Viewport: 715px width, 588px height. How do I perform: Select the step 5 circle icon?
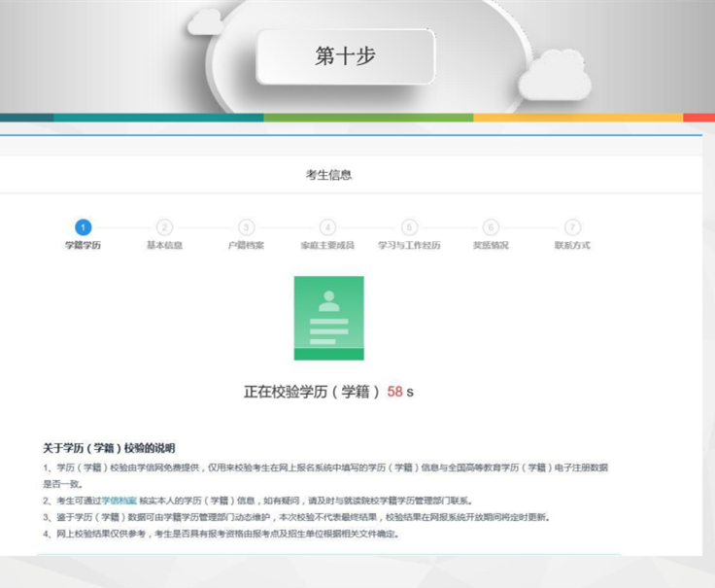(x=409, y=227)
